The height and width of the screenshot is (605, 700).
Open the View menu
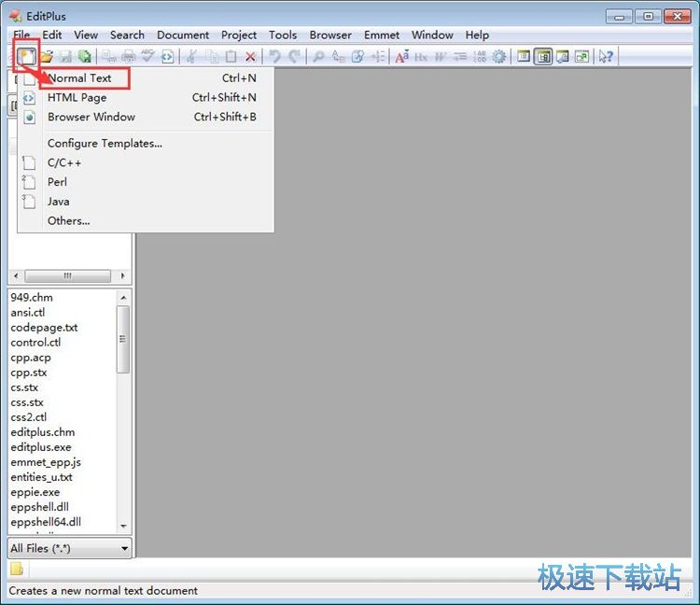point(86,35)
